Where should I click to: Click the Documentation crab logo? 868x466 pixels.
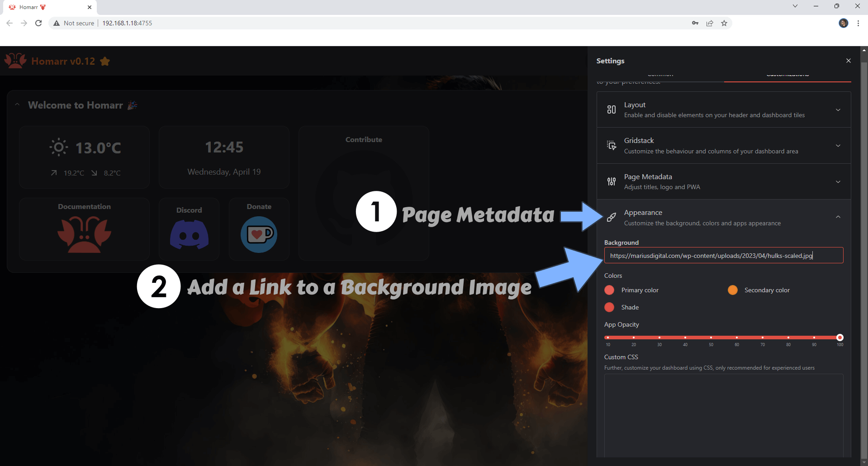pyautogui.click(x=84, y=234)
